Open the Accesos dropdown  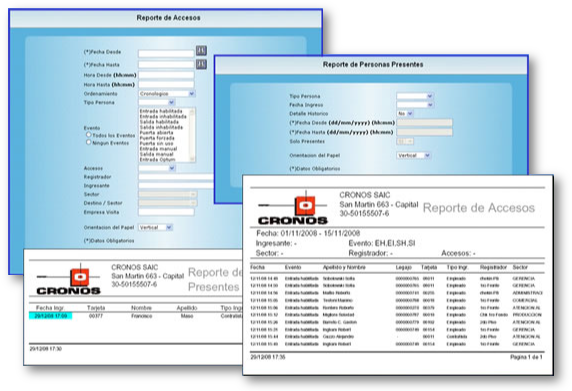click(157, 168)
